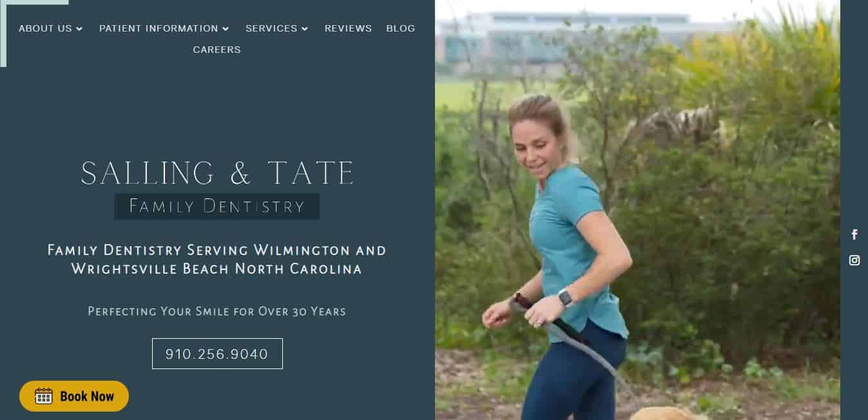
Task: Click the yellow Book Now button
Action: [74, 396]
